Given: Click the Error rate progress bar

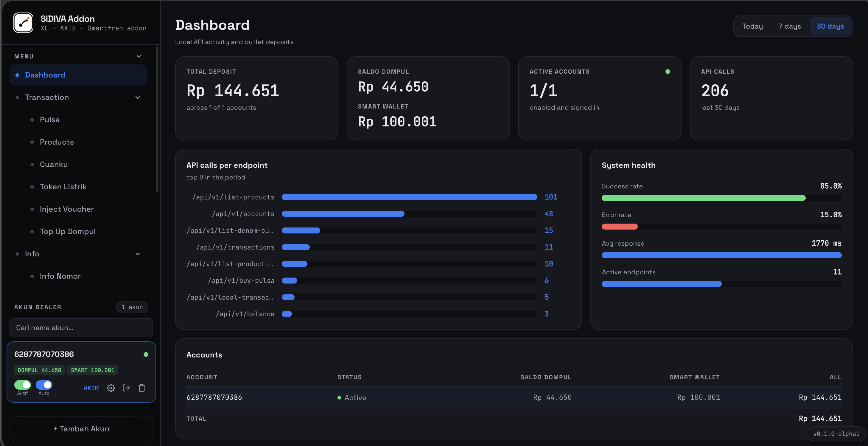Looking at the screenshot, I should (721, 227).
